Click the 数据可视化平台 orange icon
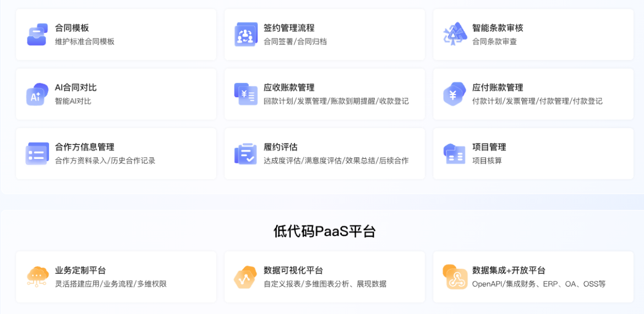Viewport: 644px width, 314px height. click(x=245, y=277)
